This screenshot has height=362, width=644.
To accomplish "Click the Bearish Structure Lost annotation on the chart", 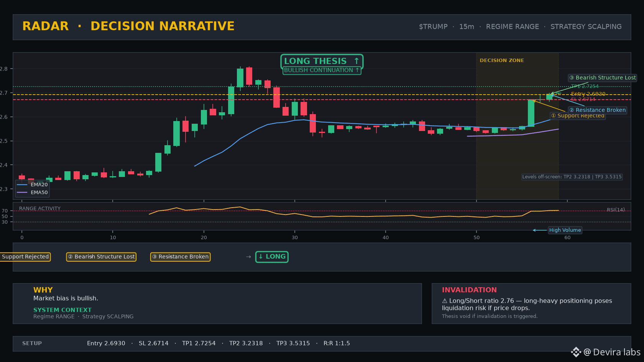I will coord(602,78).
